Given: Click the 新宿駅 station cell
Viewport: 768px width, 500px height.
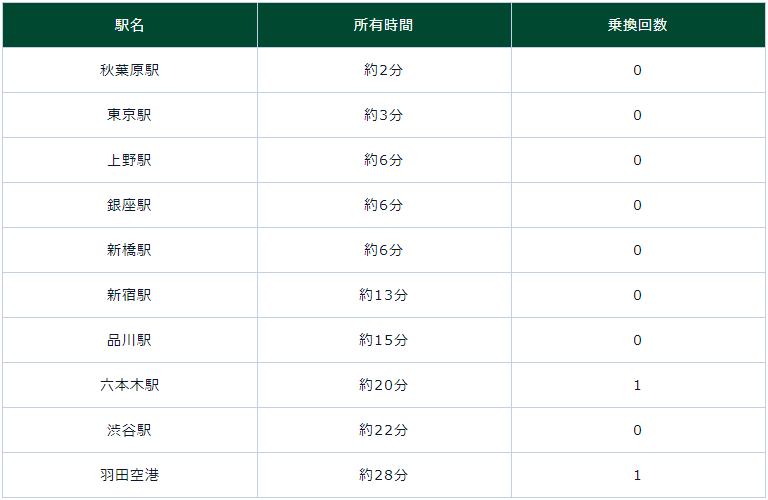Looking at the screenshot, I should (129, 295).
